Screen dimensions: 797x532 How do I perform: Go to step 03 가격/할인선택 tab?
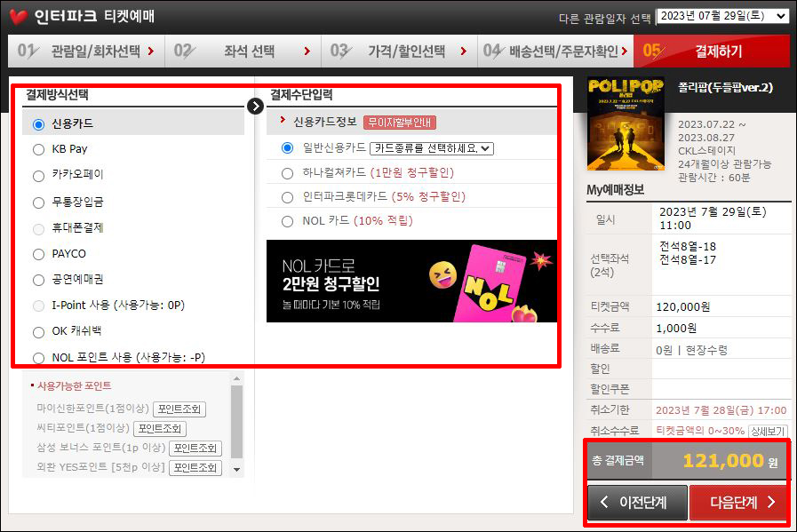pyautogui.click(x=400, y=51)
